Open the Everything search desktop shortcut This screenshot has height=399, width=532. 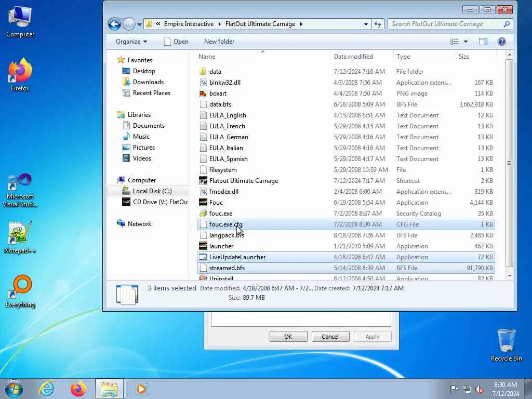click(20, 291)
